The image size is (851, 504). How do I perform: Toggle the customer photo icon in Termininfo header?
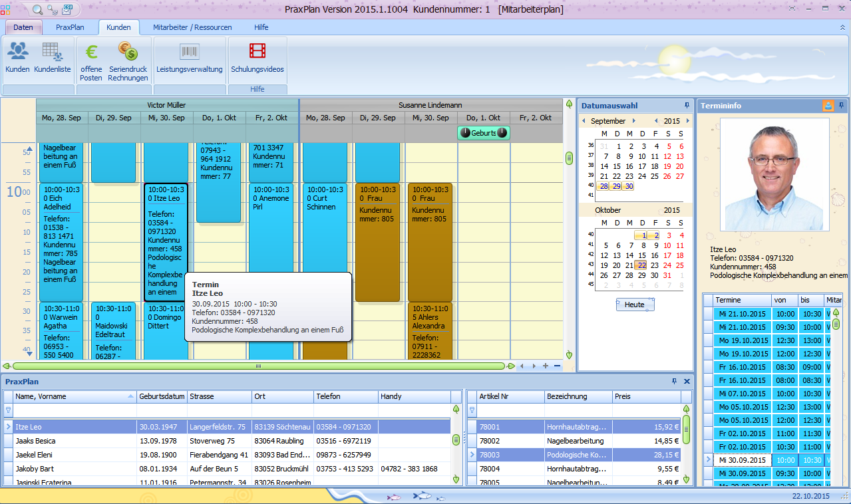[x=828, y=105]
